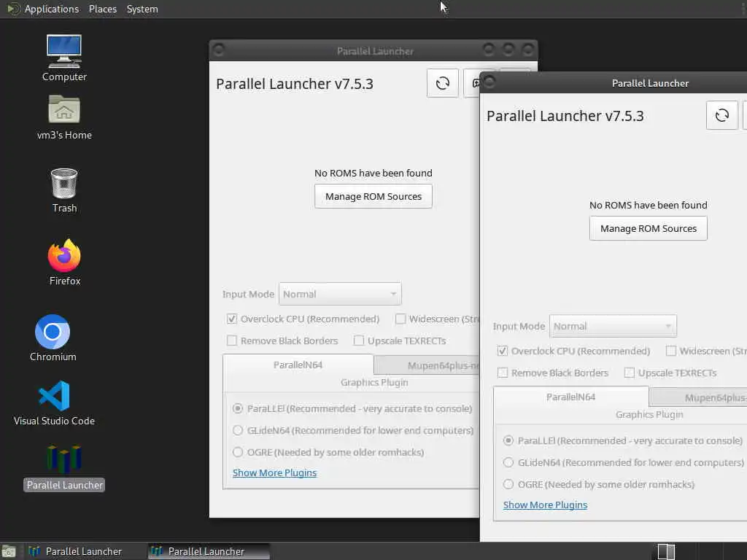This screenshot has height=560, width=747.
Task: Launch Firefox from the desktop
Action: coord(64,262)
